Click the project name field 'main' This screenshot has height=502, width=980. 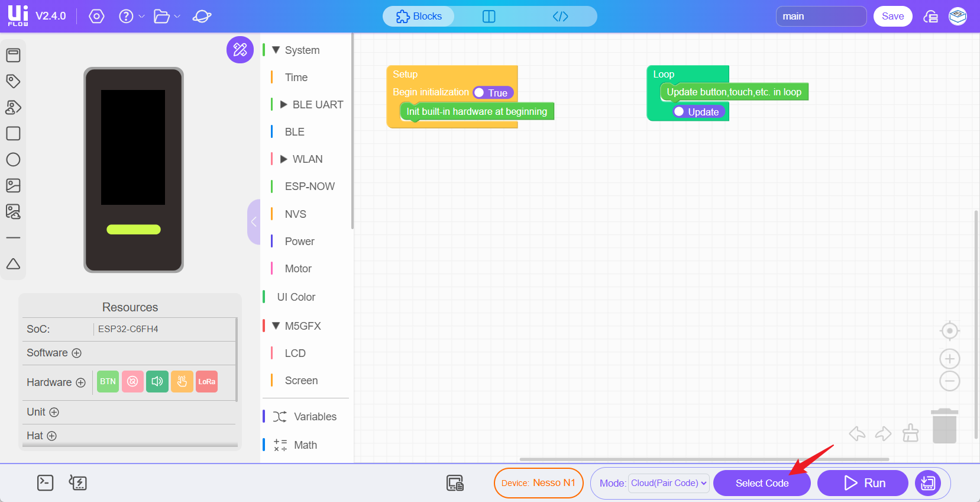coord(820,17)
